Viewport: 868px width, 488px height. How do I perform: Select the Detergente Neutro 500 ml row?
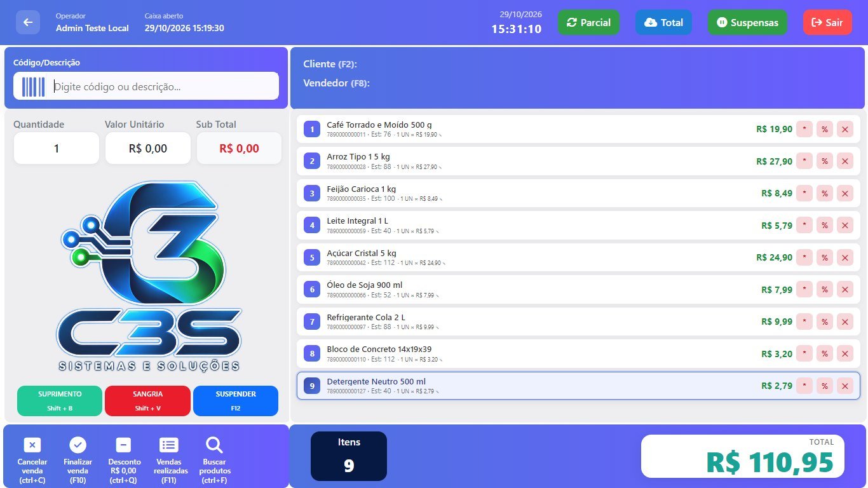tap(578, 386)
